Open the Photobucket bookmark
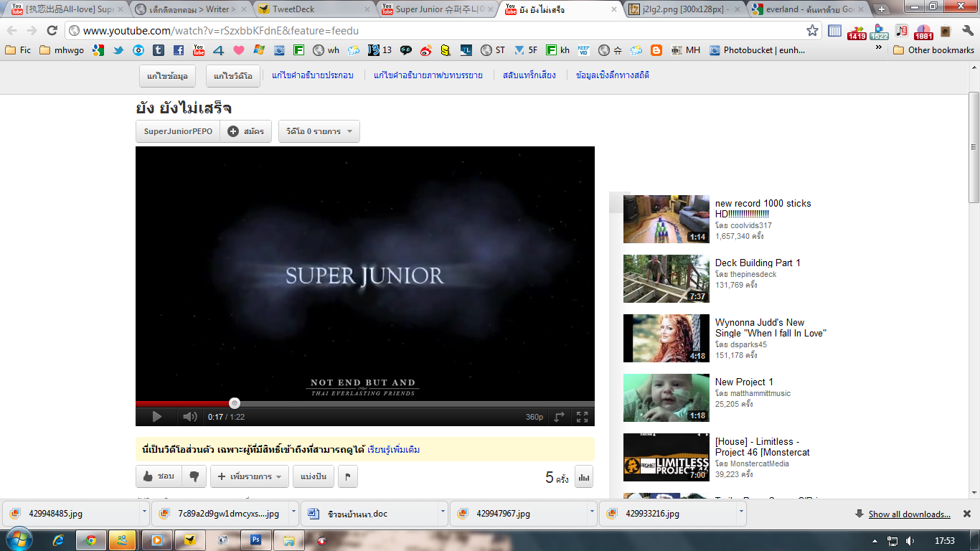The height and width of the screenshot is (551, 980). click(x=757, y=50)
